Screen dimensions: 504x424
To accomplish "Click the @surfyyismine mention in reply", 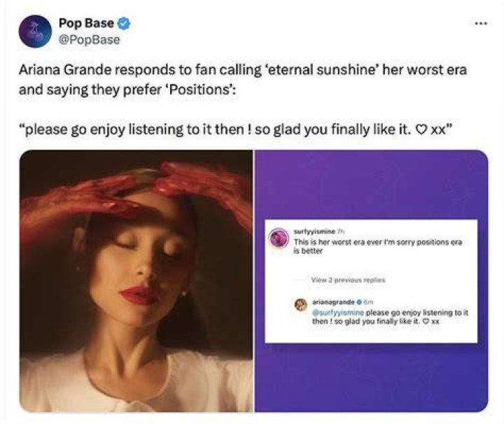I will [338, 312].
